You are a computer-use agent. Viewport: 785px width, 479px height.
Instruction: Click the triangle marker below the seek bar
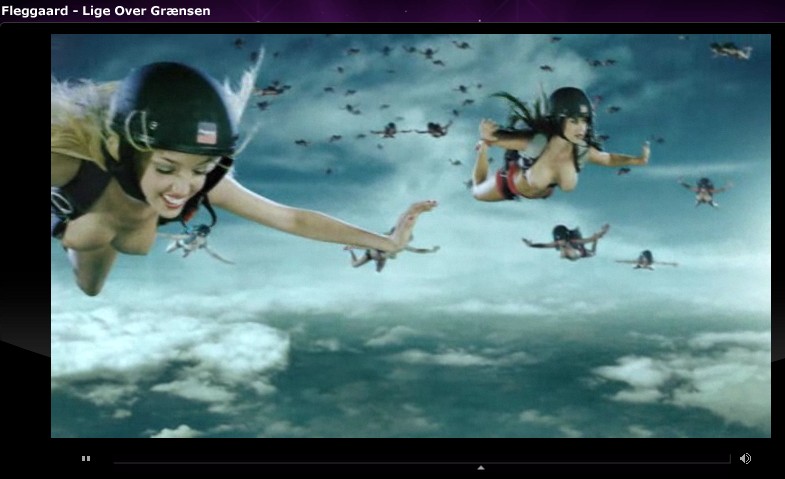[x=481, y=467]
